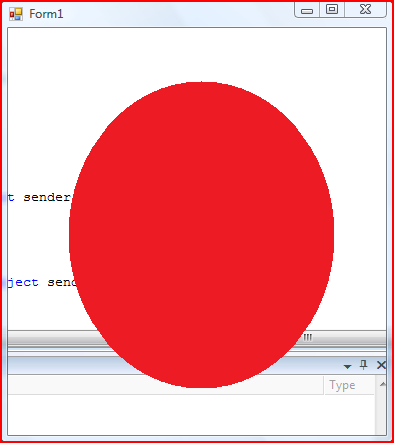Maximize the Form1 window

(332, 9)
